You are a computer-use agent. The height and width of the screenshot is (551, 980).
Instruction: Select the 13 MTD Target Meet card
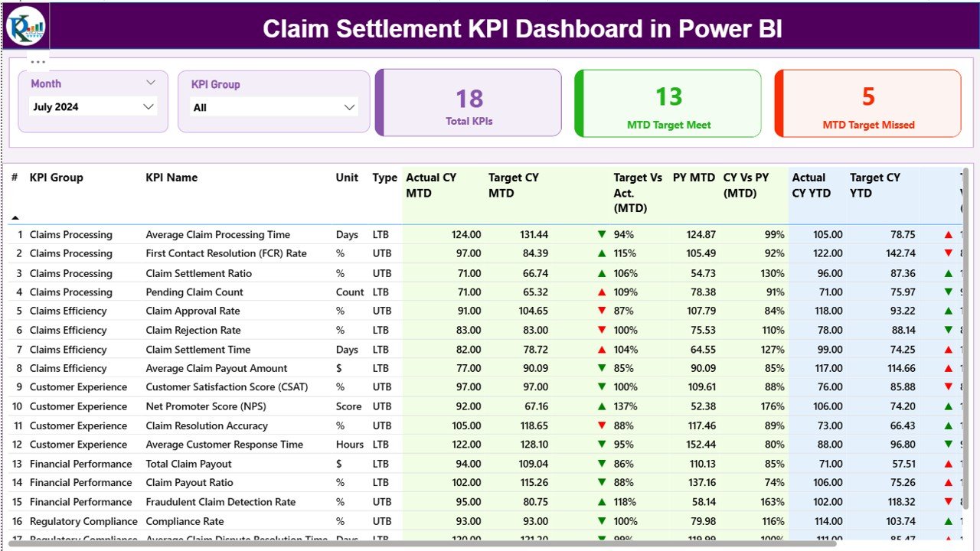(x=667, y=103)
